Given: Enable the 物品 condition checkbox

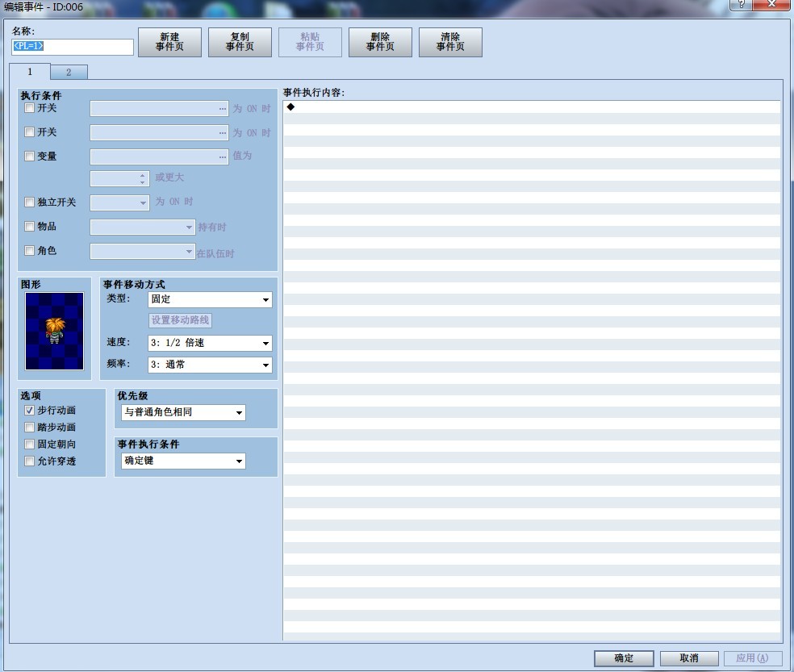Looking at the screenshot, I should (29, 227).
